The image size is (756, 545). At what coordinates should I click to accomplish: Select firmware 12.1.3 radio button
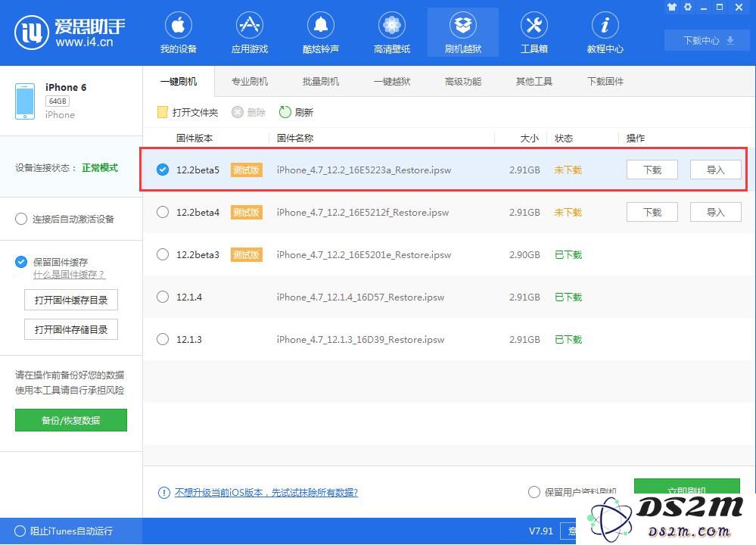click(163, 340)
